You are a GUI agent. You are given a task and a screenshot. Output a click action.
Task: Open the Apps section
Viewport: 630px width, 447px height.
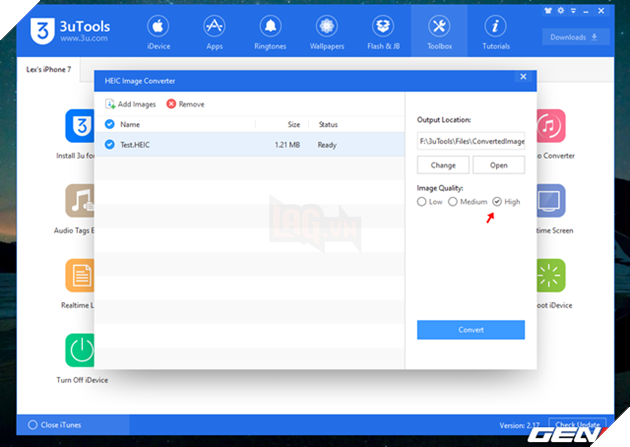click(214, 33)
